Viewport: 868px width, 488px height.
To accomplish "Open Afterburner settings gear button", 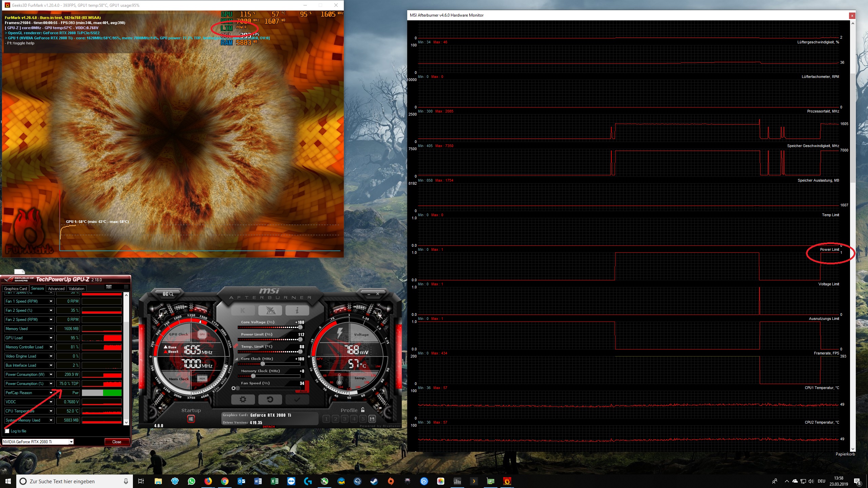I will [243, 400].
